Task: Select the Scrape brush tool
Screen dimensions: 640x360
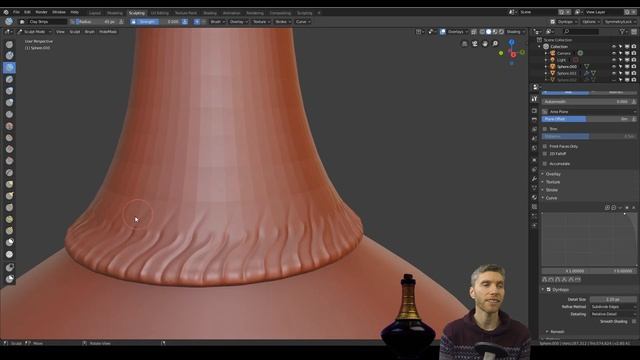Action: coord(9,161)
